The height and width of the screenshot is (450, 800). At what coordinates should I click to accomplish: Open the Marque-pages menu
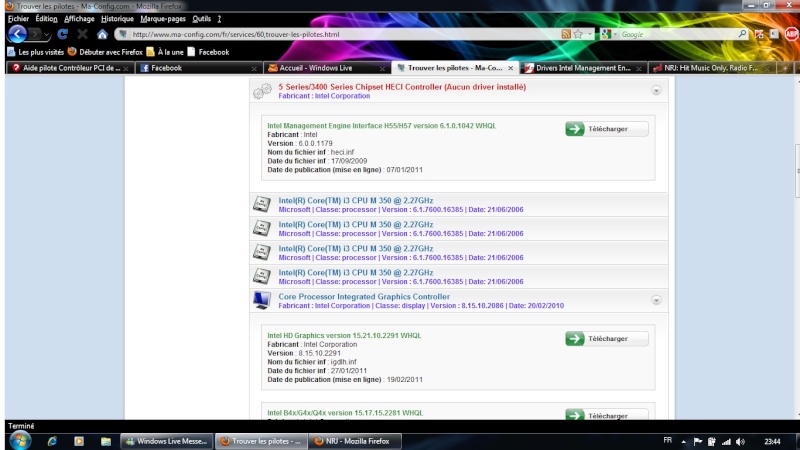pyautogui.click(x=163, y=19)
